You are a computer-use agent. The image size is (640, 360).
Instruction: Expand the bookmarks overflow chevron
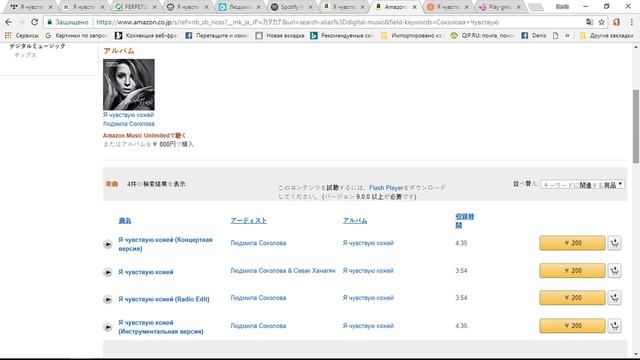click(567, 36)
